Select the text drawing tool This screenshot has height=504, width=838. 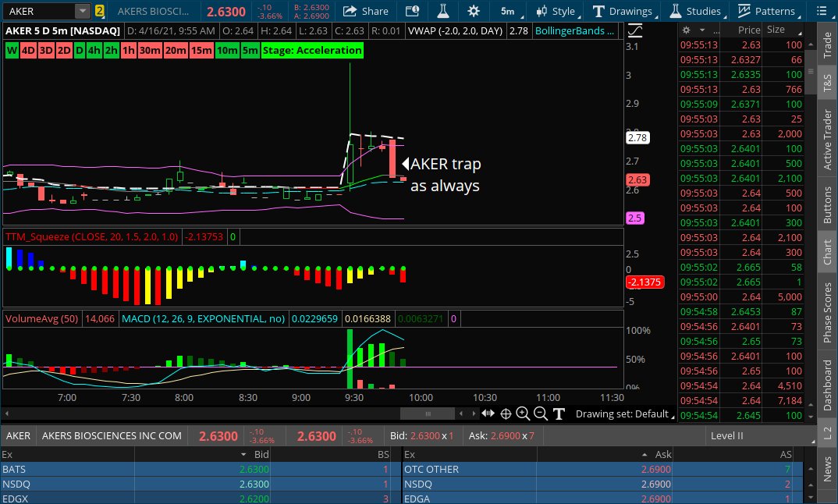pyautogui.click(x=558, y=413)
